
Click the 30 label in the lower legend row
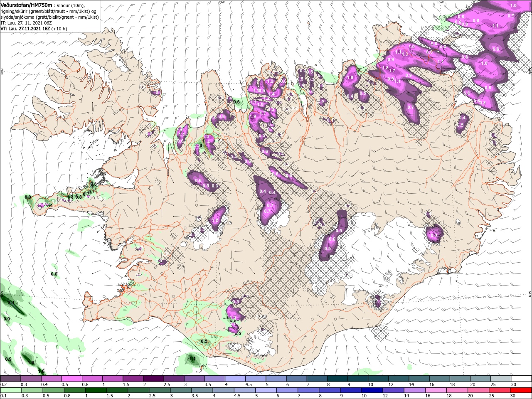click(514, 396)
